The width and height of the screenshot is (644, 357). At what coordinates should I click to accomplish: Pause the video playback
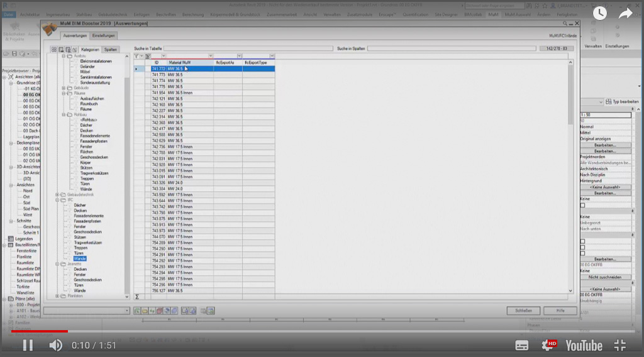pyautogui.click(x=28, y=345)
